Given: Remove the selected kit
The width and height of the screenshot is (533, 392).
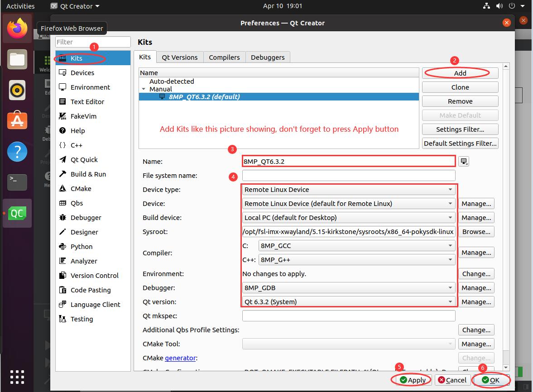Looking at the screenshot, I should (460, 101).
